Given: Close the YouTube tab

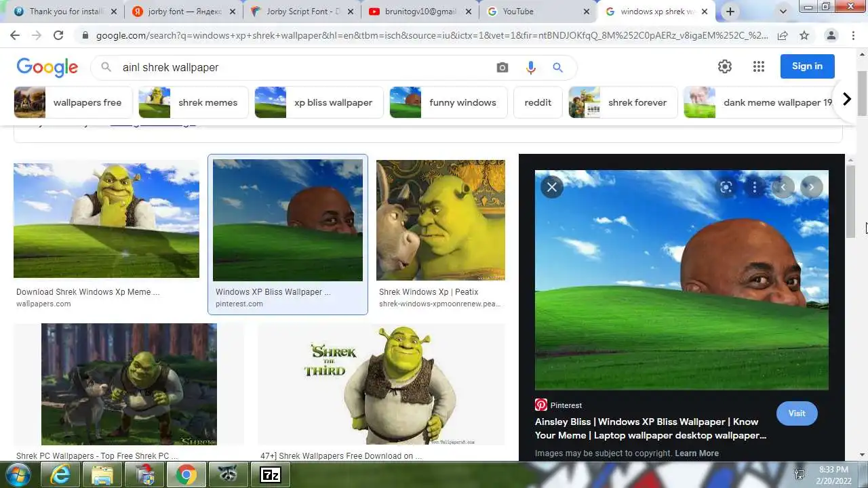Looking at the screenshot, I should tap(587, 12).
